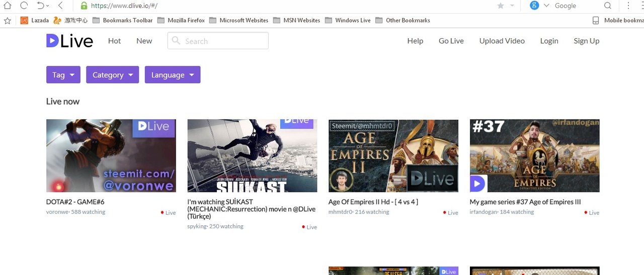Screen dimensions: 644x275
Task: Open streamer irfandogan's profile
Action: point(483,212)
